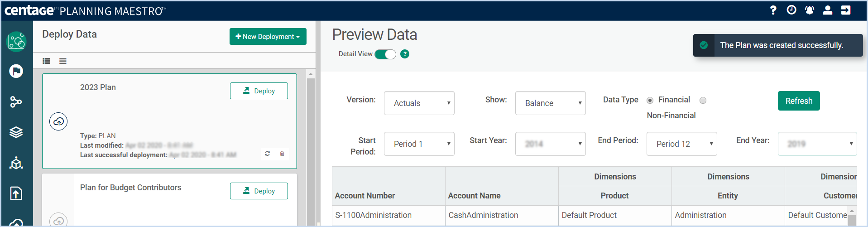Select the Financial data type radio button

(650, 100)
